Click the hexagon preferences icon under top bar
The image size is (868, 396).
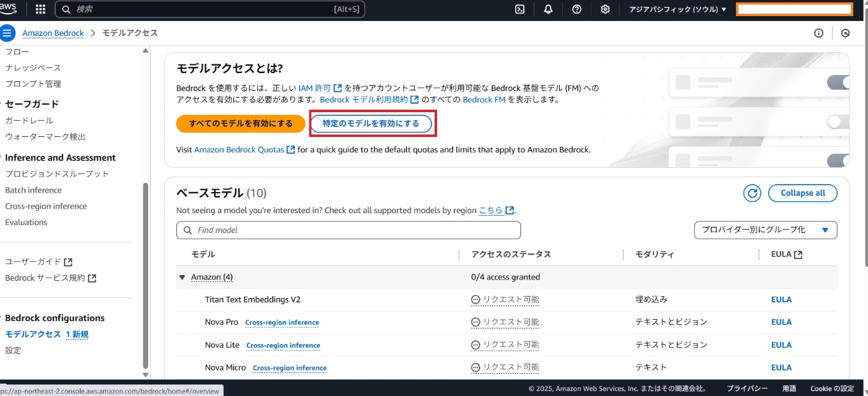point(845,33)
